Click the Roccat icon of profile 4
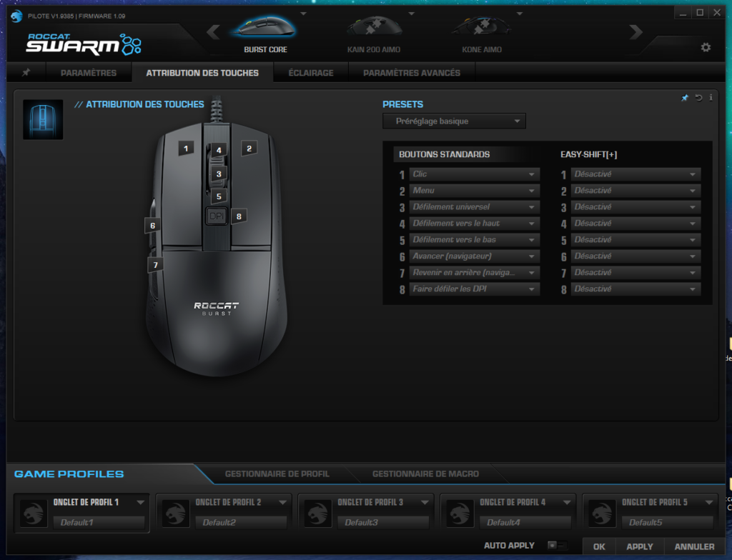This screenshot has height=560, width=732. coord(460,514)
